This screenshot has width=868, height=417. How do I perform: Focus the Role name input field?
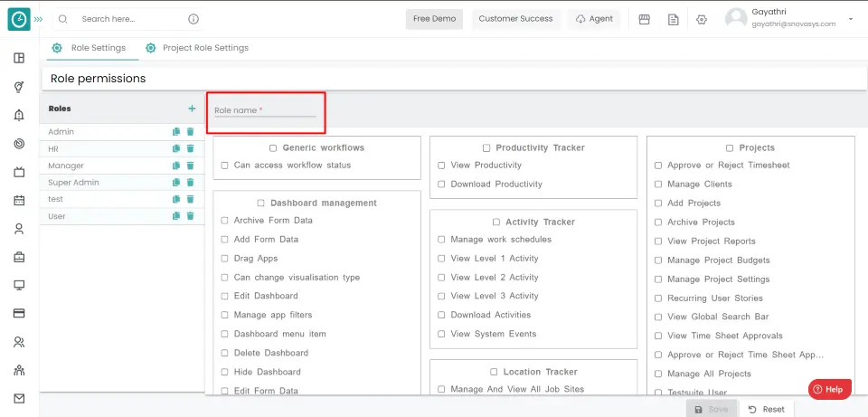(x=265, y=110)
